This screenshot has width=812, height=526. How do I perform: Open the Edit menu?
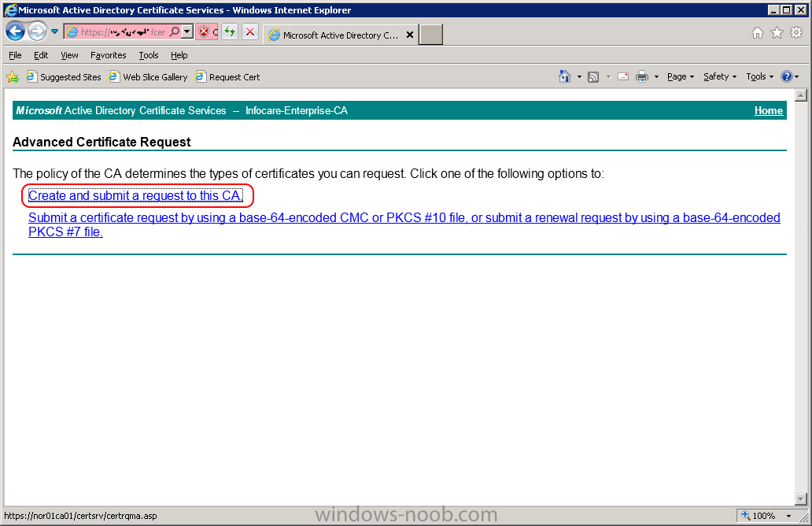pos(41,55)
